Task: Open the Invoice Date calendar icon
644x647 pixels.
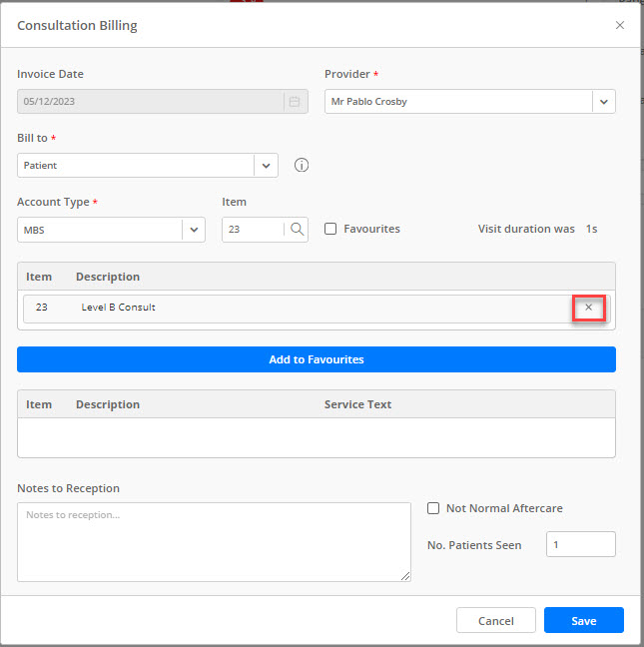Action: [295, 102]
